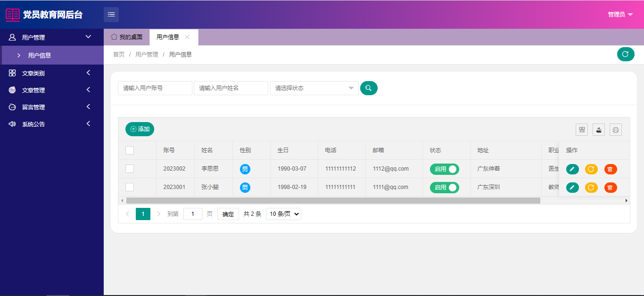Click the go-to page number input
The height and width of the screenshot is (296, 644).
(x=193, y=214)
